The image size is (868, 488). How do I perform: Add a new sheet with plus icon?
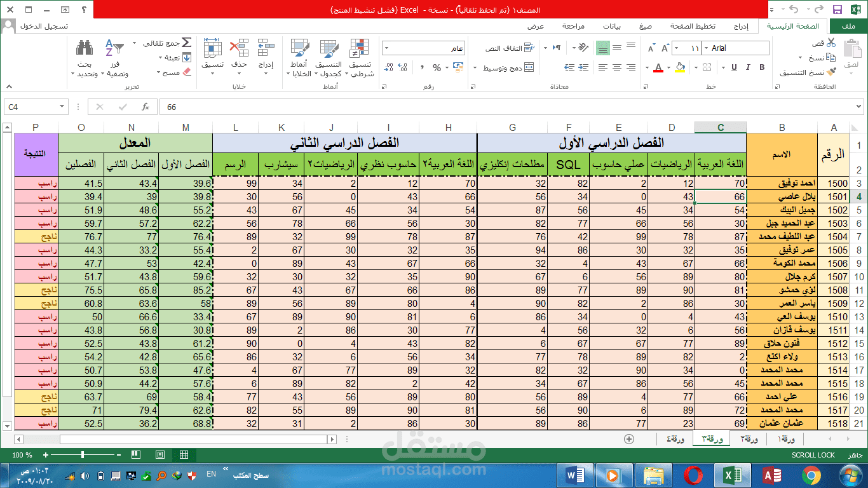tap(629, 438)
